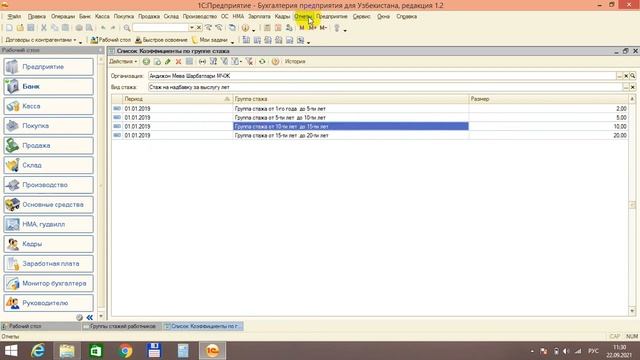Click the set period interval icon
The image size is (640, 360).
pyautogui.click(x=202, y=62)
